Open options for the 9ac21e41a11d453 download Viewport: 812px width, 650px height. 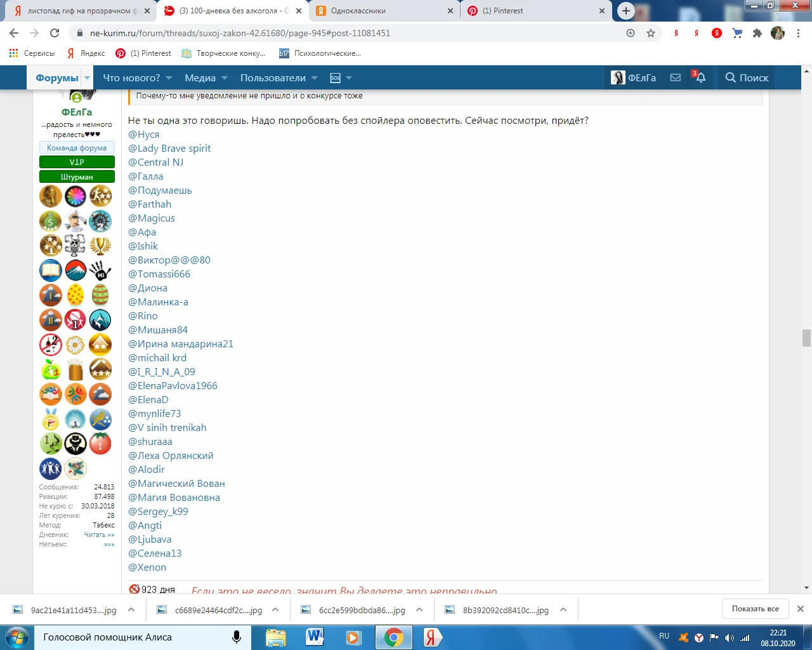tap(131, 609)
